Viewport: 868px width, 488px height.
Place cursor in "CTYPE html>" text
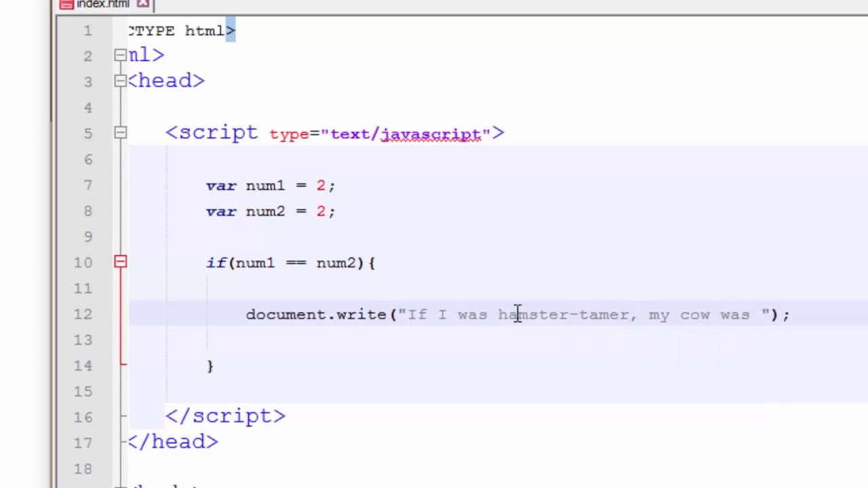[181, 30]
